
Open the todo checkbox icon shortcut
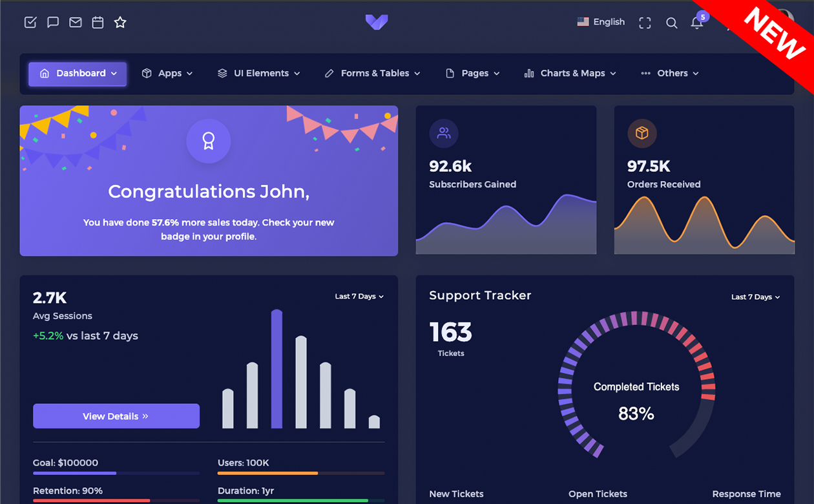click(x=30, y=23)
